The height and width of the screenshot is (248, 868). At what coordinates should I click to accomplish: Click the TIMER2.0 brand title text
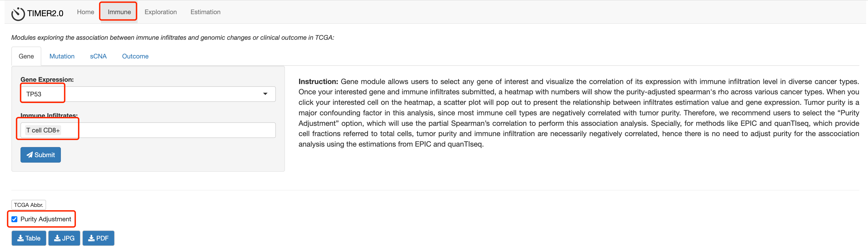(x=45, y=13)
